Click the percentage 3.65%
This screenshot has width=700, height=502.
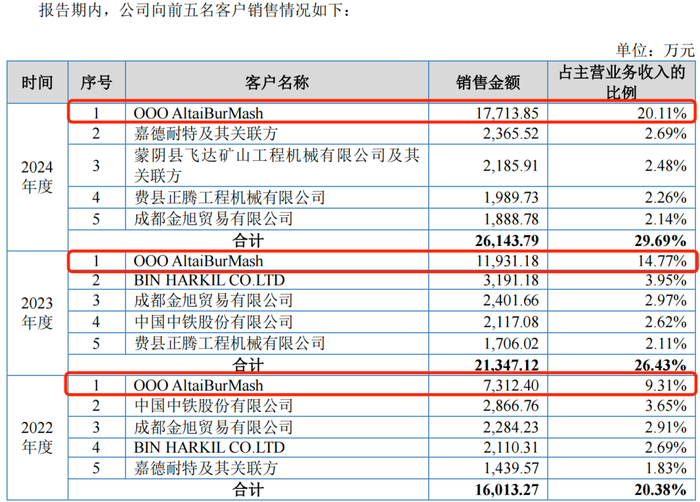coord(666,406)
